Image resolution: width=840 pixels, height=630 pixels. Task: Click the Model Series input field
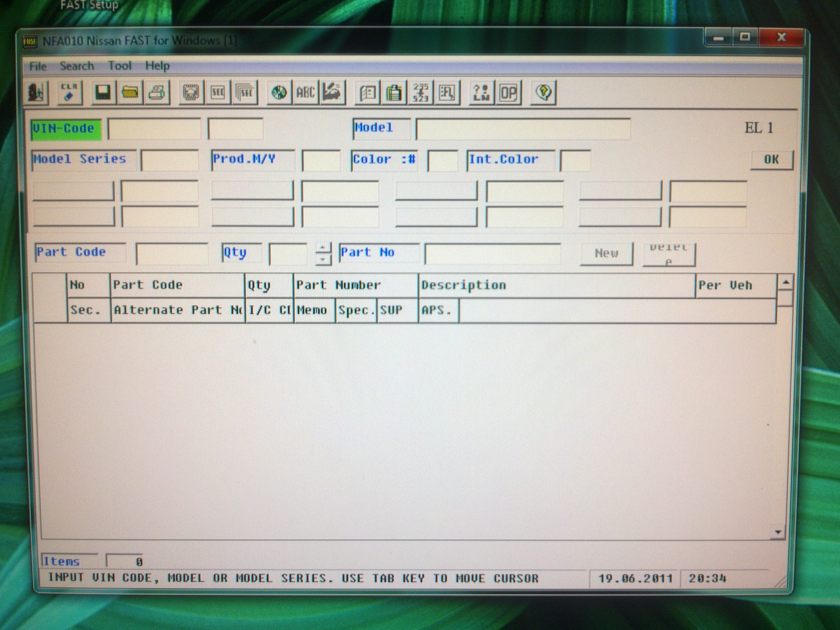pos(169,160)
